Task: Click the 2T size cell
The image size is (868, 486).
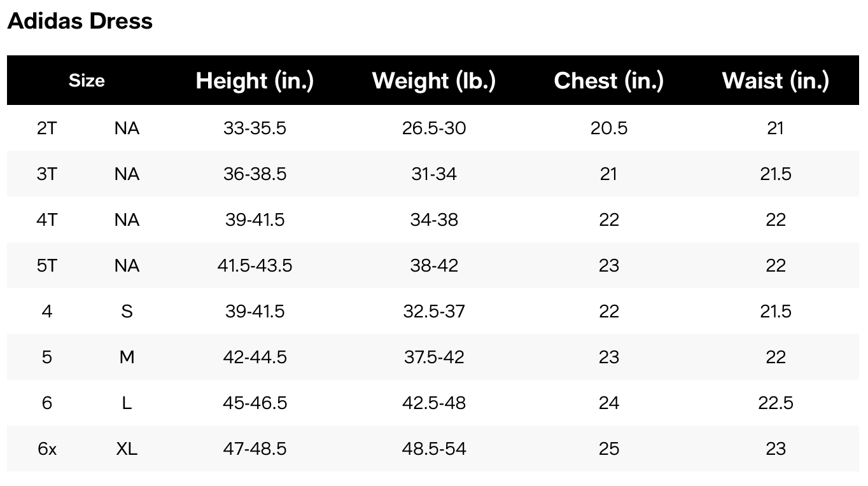Action: (47, 128)
